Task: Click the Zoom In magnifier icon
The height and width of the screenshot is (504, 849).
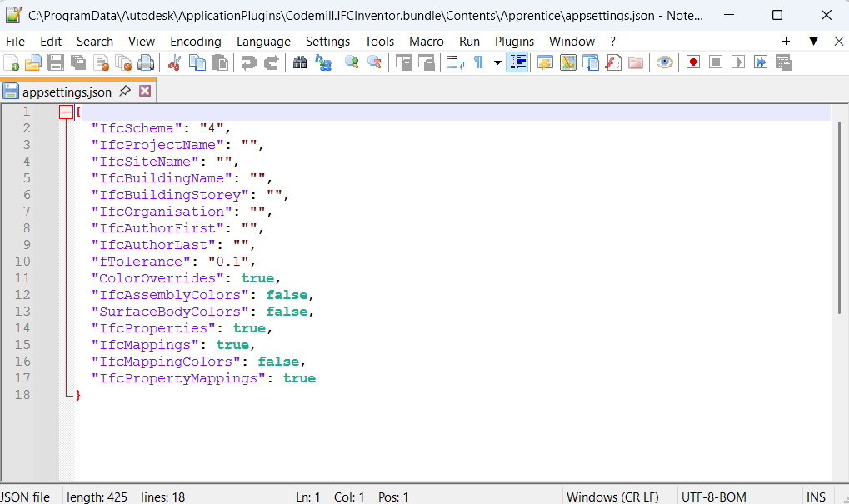Action: pos(352,62)
